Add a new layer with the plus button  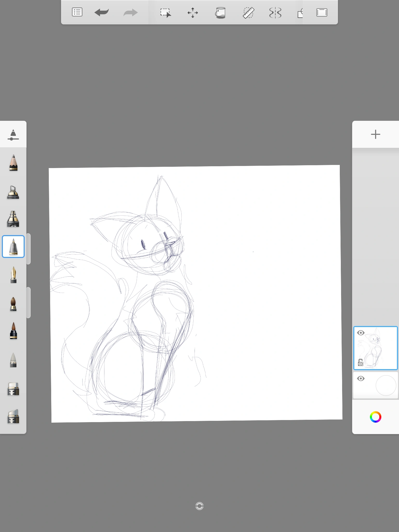[x=375, y=134]
